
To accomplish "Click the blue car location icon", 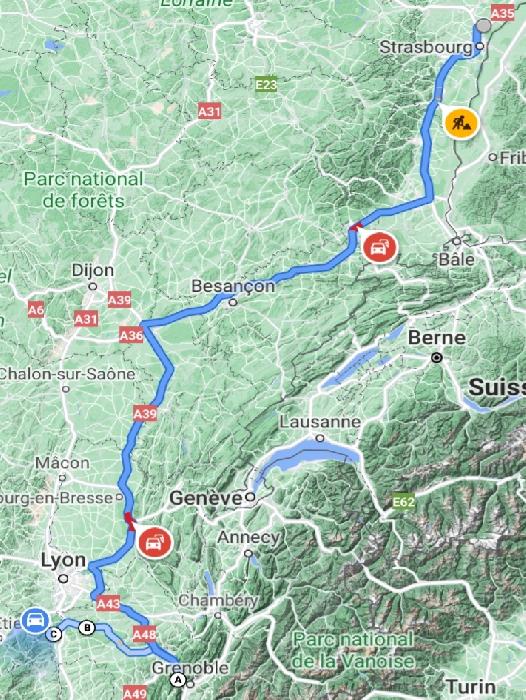I will (35, 621).
